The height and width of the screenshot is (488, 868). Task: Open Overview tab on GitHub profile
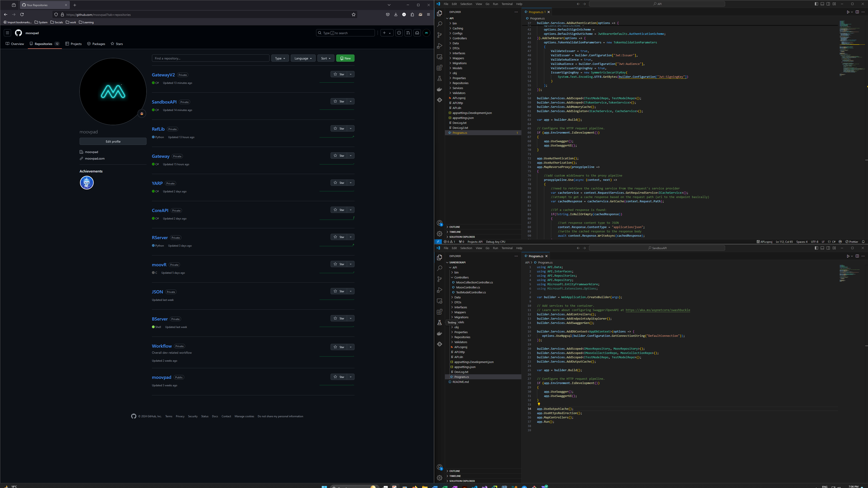point(15,44)
